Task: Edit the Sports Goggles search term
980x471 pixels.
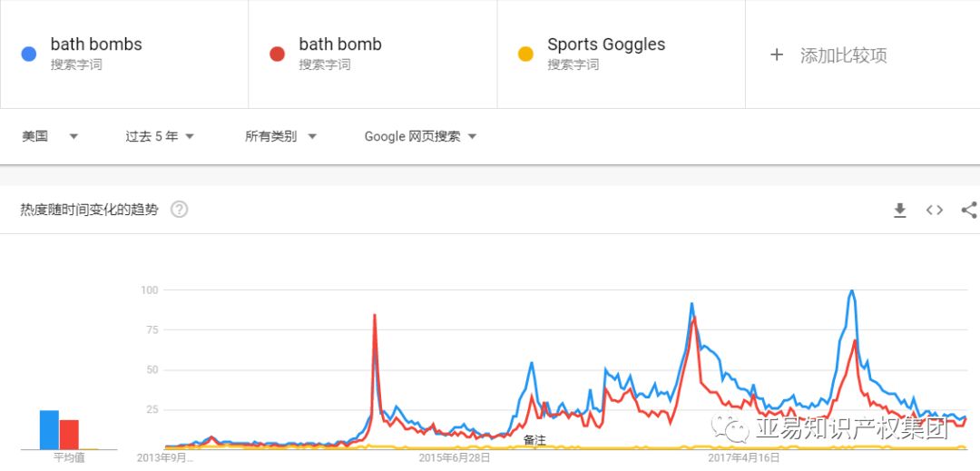Action: tap(622, 54)
